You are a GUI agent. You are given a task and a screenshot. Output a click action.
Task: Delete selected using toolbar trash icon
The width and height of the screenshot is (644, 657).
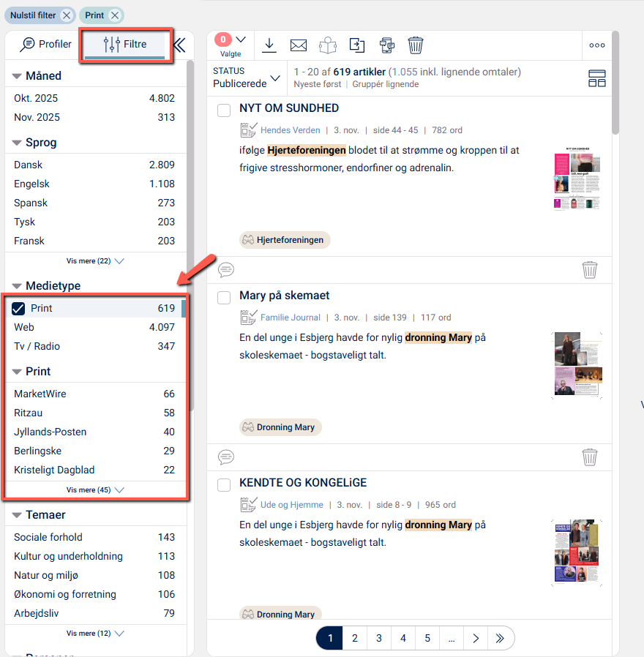coord(416,45)
